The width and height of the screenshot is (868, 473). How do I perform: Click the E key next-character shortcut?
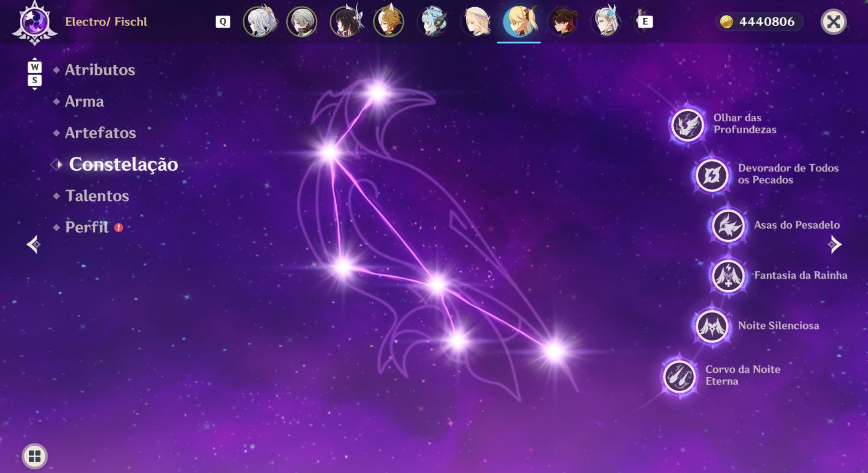click(x=645, y=22)
